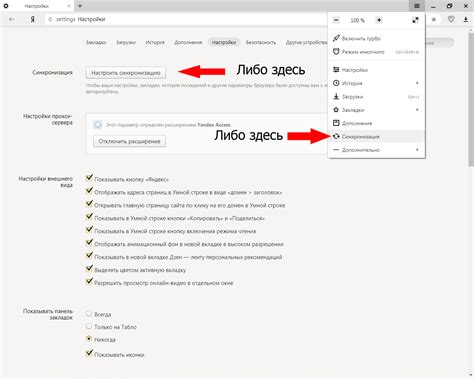The width and height of the screenshot is (474, 379).
Task: Toggle Дзен recommendations feed checkbox
Action: coord(89,256)
